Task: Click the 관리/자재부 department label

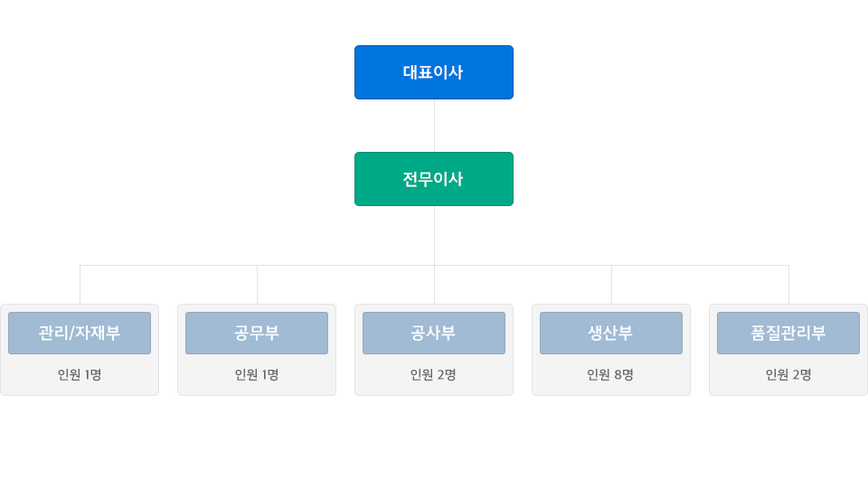Action: (x=80, y=333)
